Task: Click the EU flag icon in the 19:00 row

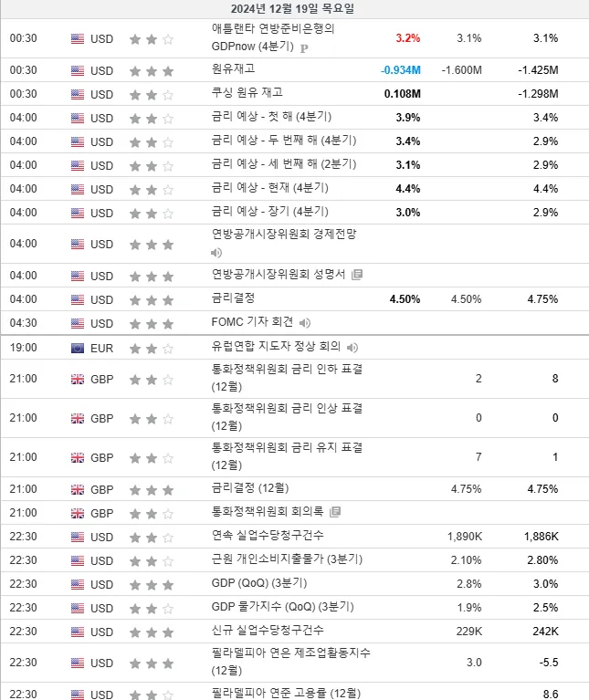Action: [78, 349]
